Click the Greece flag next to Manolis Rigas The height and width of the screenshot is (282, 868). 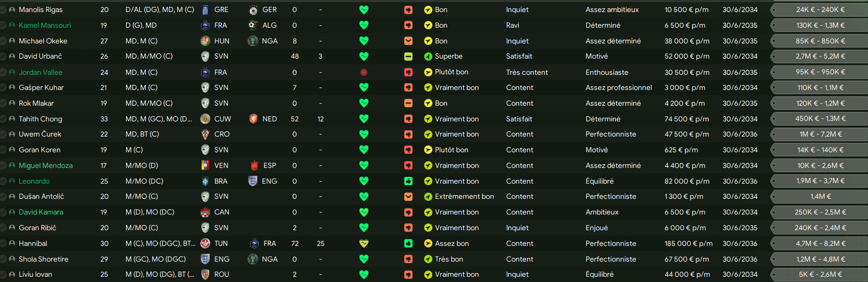[205, 10]
